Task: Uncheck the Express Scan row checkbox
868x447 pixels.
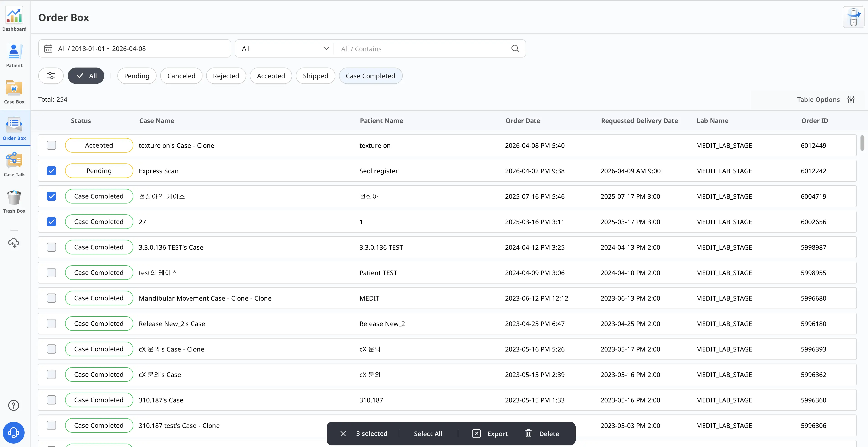Action: coord(52,171)
